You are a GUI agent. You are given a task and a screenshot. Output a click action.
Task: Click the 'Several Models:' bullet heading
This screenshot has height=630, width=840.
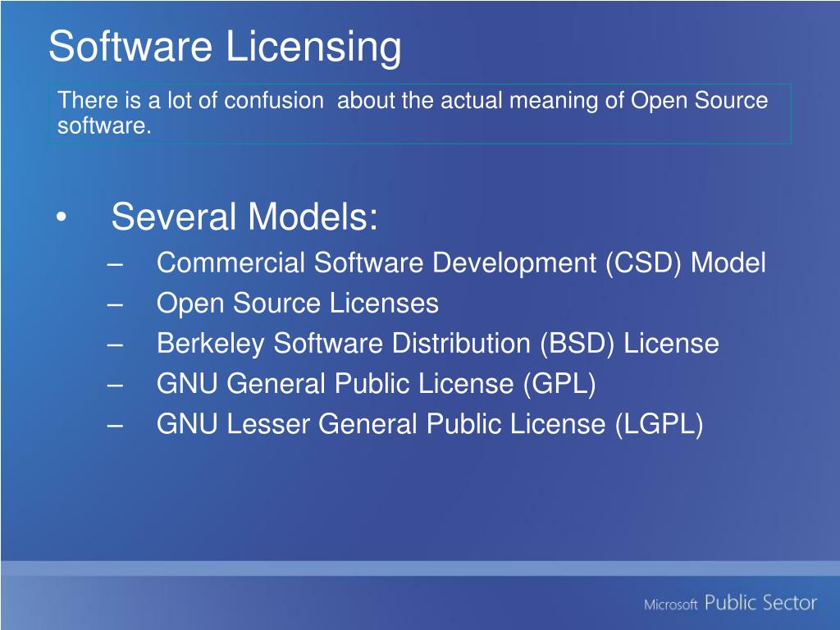[244, 217]
